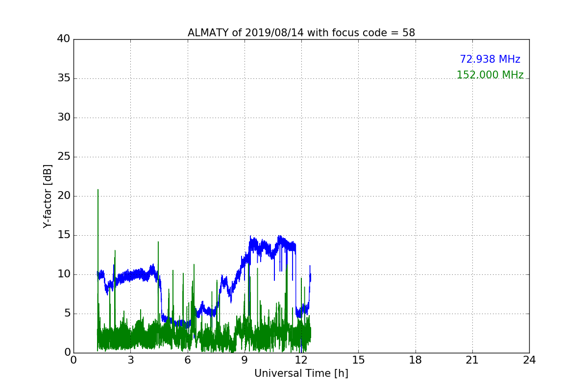Click the plot title 'ALMATY of 2019/08/14 with focus code = 58'
588x392 pixels.
pyautogui.click(x=301, y=33)
